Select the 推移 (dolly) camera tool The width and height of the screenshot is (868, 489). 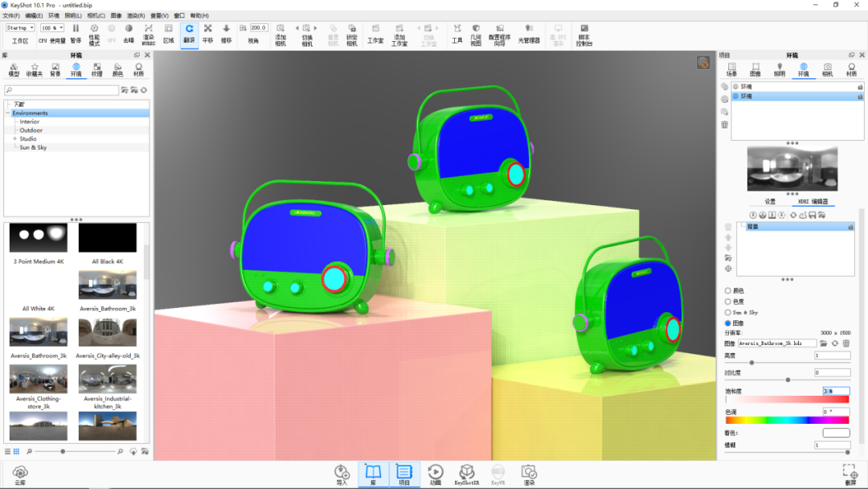point(226,33)
